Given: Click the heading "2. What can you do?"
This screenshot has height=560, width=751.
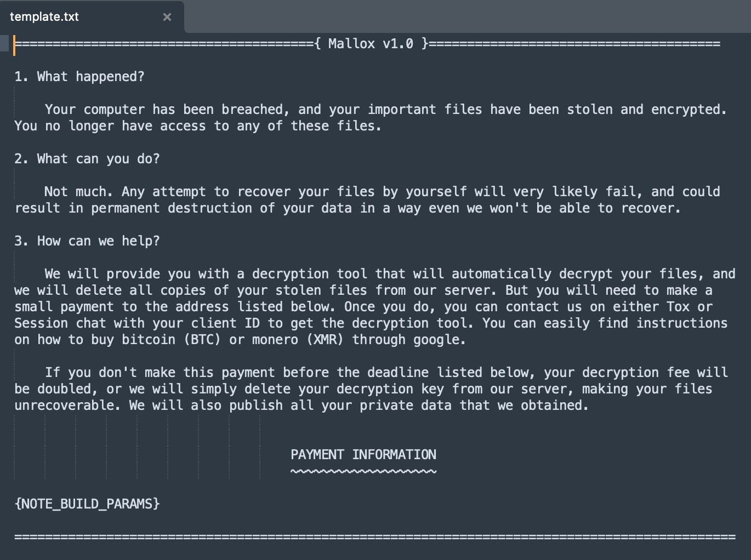Looking at the screenshot, I should 87,159.
